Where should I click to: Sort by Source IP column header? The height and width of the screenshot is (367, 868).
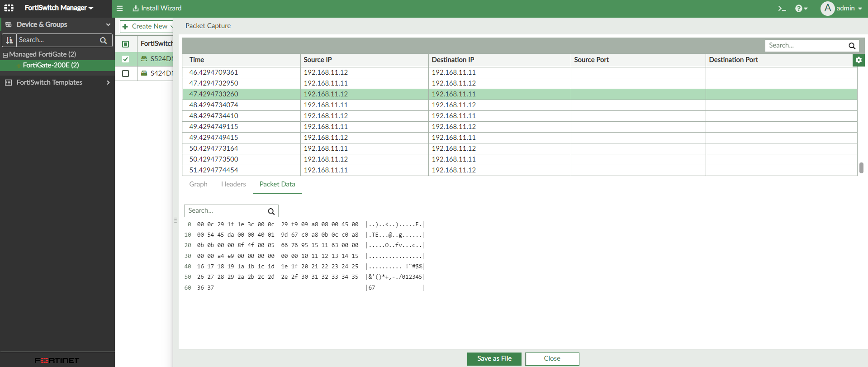coord(364,60)
